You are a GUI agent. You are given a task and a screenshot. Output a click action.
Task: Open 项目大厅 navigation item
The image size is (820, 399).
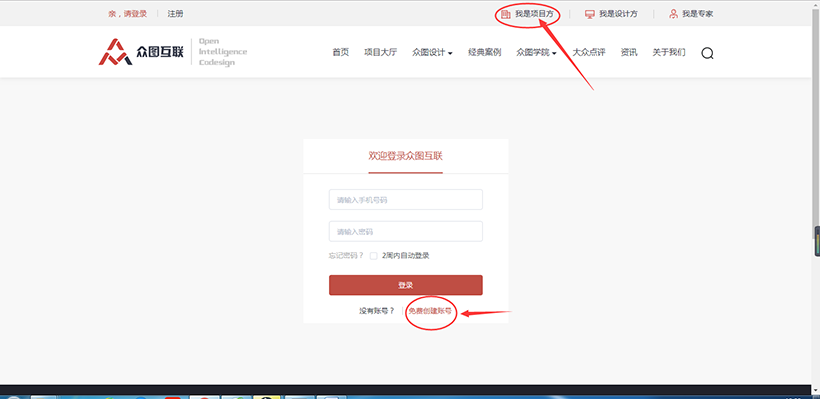[381, 52]
